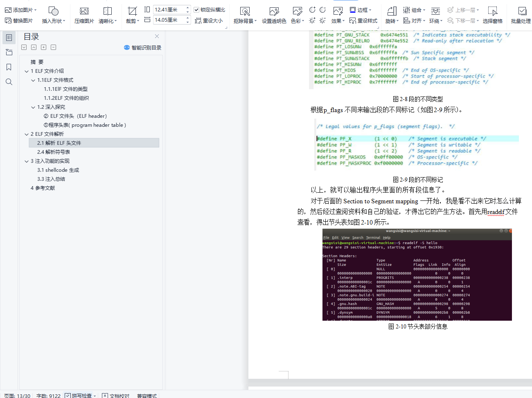This screenshot has width=532, height=398.
Task: Click 批量处理 (Batch Process)
Action: click(x=521, y=15)
